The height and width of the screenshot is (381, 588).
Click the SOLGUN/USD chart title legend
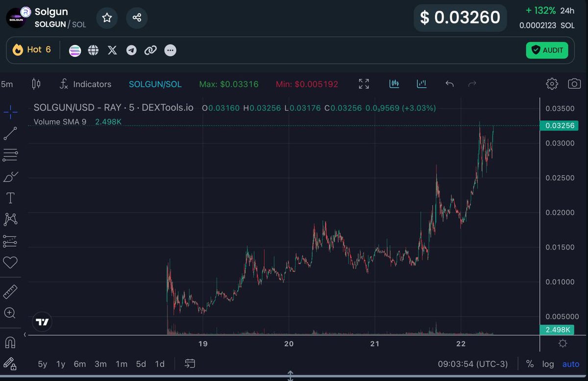tap(113, 108)
